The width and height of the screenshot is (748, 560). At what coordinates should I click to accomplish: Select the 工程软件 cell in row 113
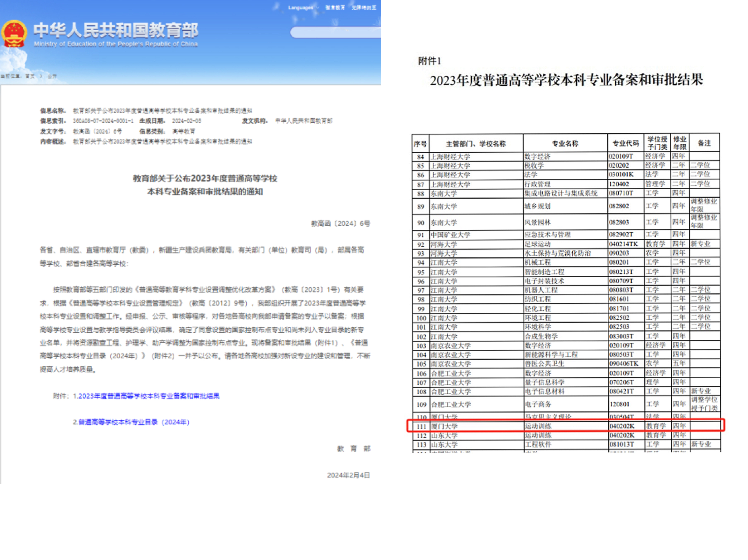[x=538, y=444]
